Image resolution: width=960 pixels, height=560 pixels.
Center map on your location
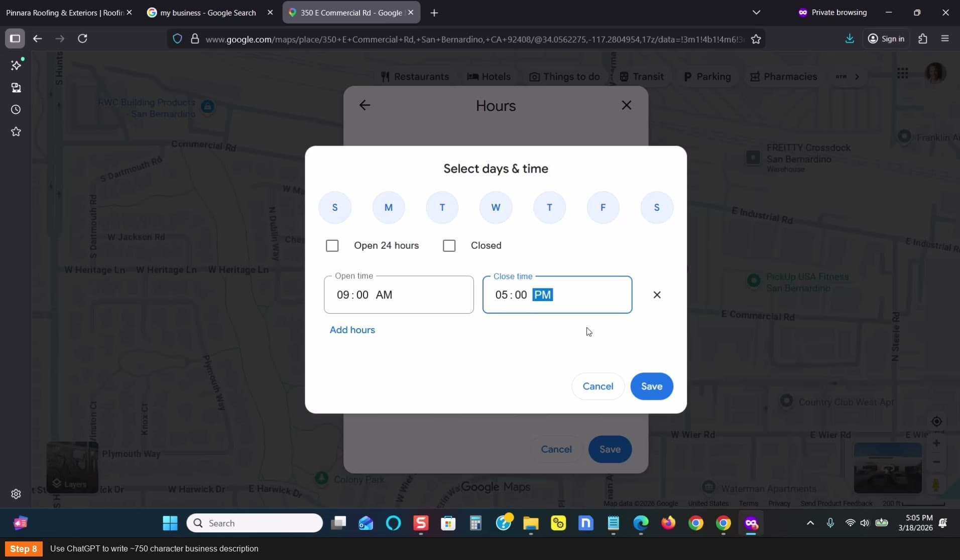pos(936,422)
